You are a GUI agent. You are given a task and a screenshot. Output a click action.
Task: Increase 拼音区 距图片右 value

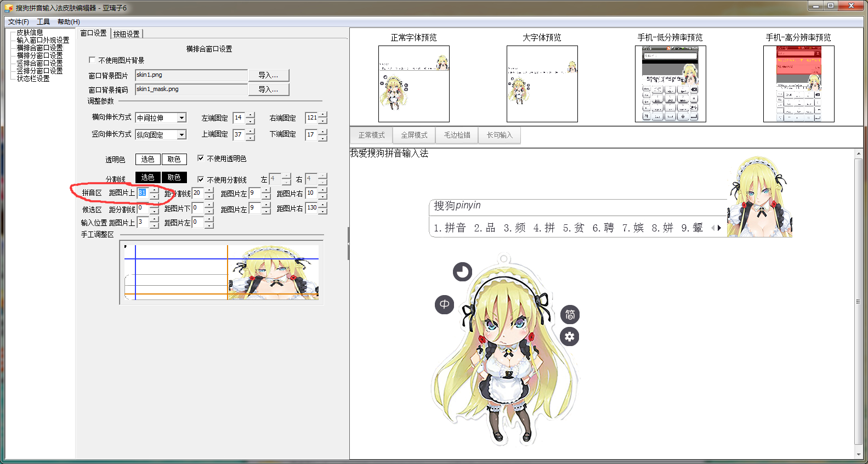[323, 190]
